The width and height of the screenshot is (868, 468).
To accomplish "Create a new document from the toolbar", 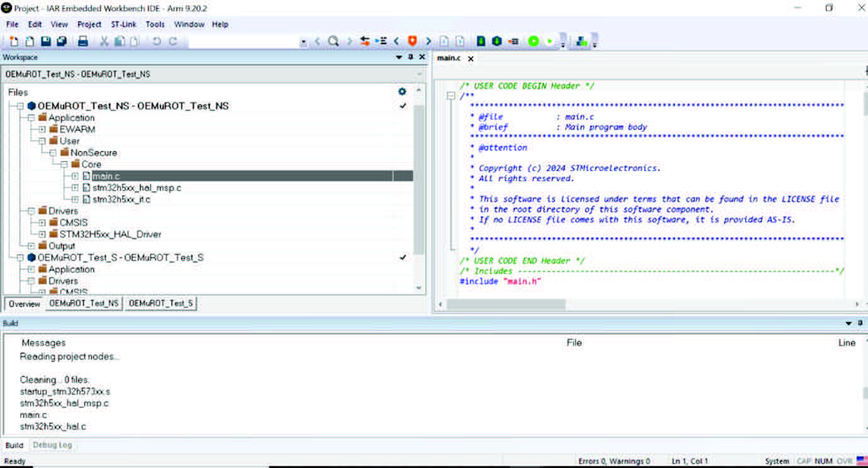I will (14, 42).
